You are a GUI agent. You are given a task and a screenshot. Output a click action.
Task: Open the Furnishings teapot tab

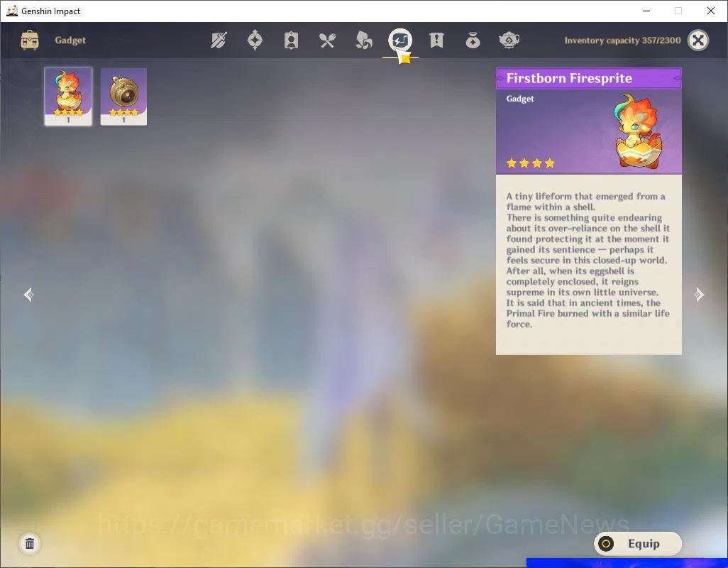point(509,40)
